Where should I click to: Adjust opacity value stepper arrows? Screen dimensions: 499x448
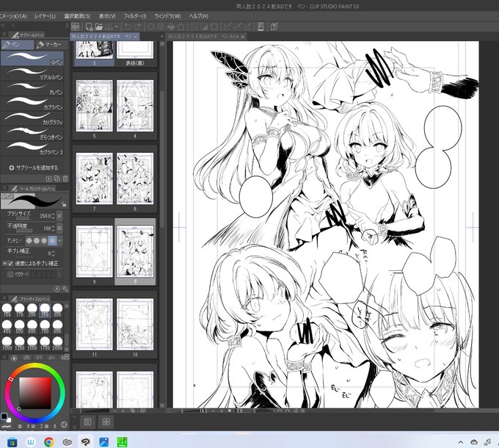tap(53, 228)
